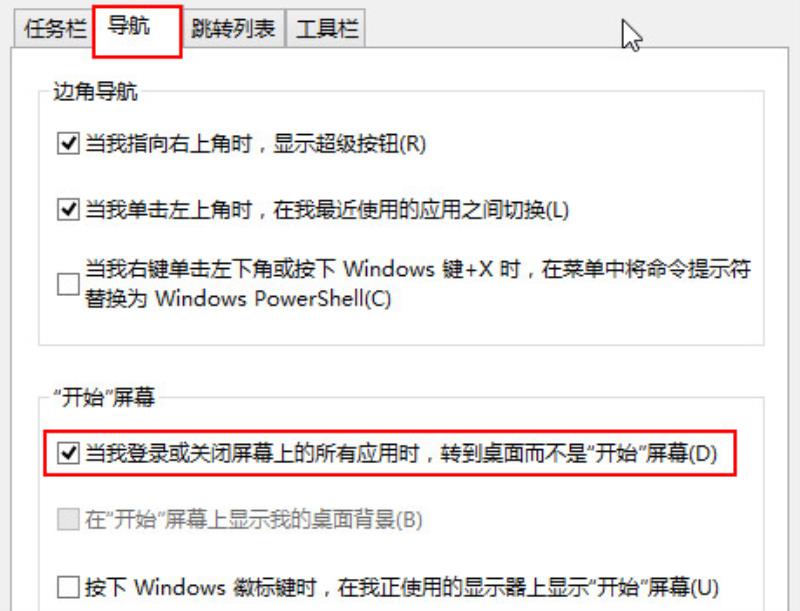Uncheck the 显示超级按钮(R) checkbox box
The image size is (800, 611).
(68, 143)
